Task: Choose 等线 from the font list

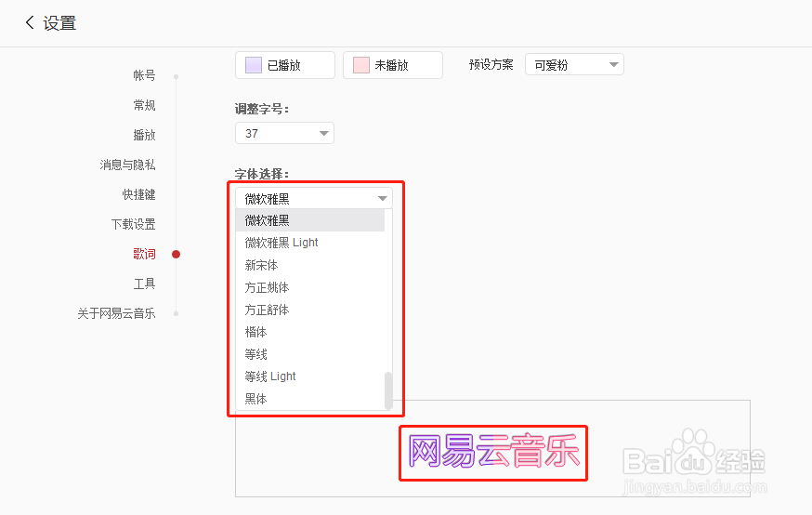Action: point(310,354)
